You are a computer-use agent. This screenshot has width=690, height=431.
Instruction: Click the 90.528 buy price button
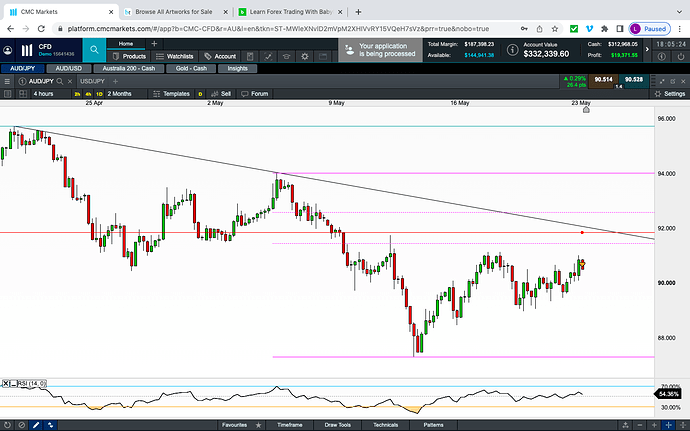click(x=632, y=78)
